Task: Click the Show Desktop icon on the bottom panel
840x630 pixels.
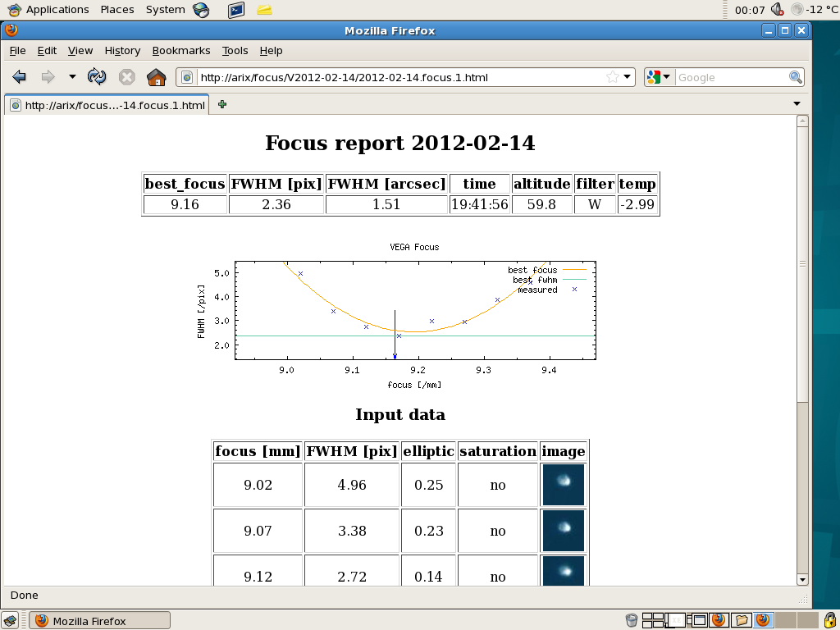Action: coord(10,620)
